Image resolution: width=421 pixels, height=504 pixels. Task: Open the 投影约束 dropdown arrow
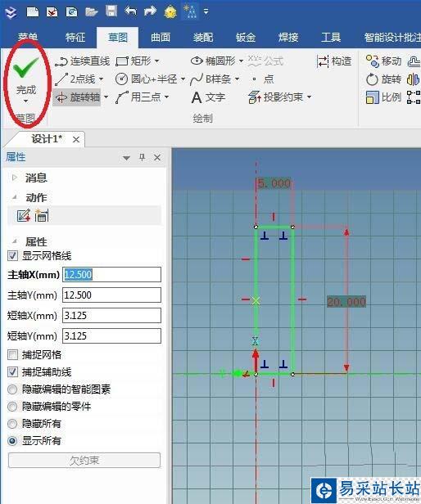[x=309, y=97]
